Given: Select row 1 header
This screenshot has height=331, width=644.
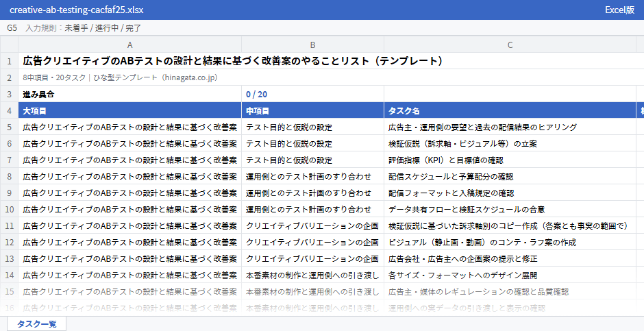Looking at the screenshot, I should 9,61.
